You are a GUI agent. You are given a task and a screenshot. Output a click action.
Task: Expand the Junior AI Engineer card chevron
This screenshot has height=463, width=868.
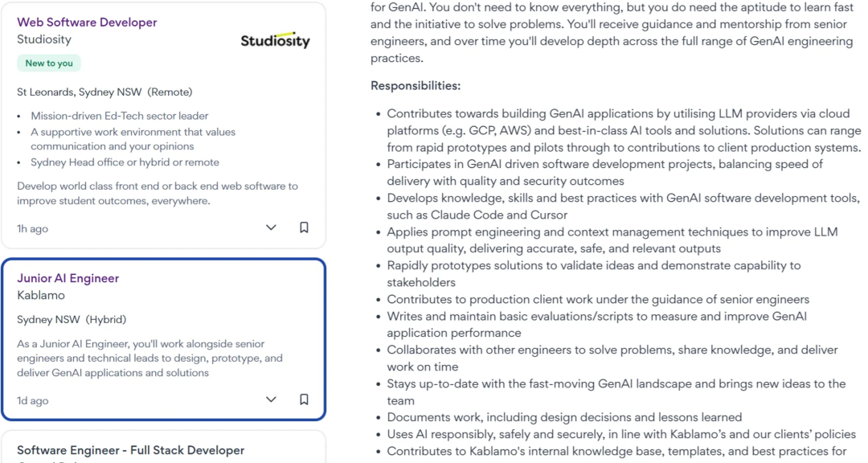pyautogui.click(x=271, y=399)
